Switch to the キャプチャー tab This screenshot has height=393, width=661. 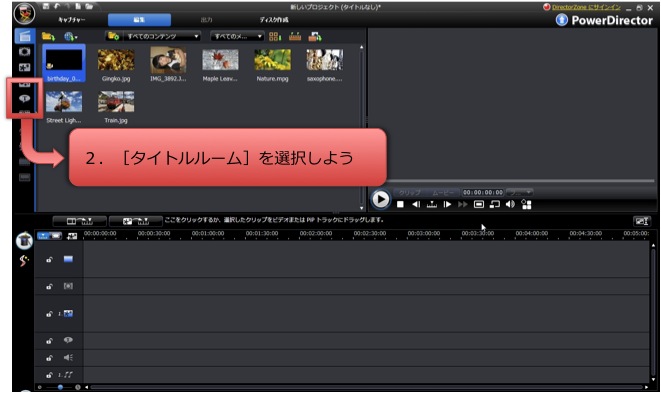pos(72,20)
